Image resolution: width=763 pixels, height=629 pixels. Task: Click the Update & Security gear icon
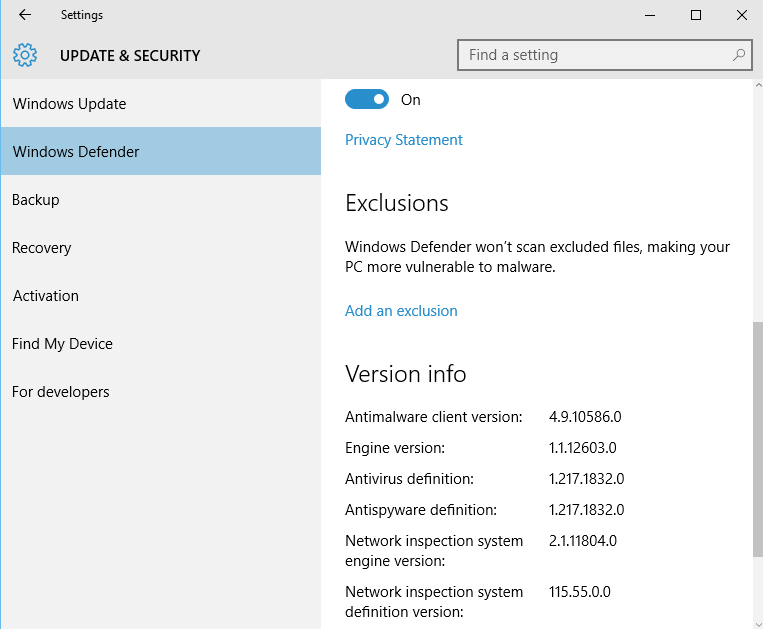tap(25, 55)
